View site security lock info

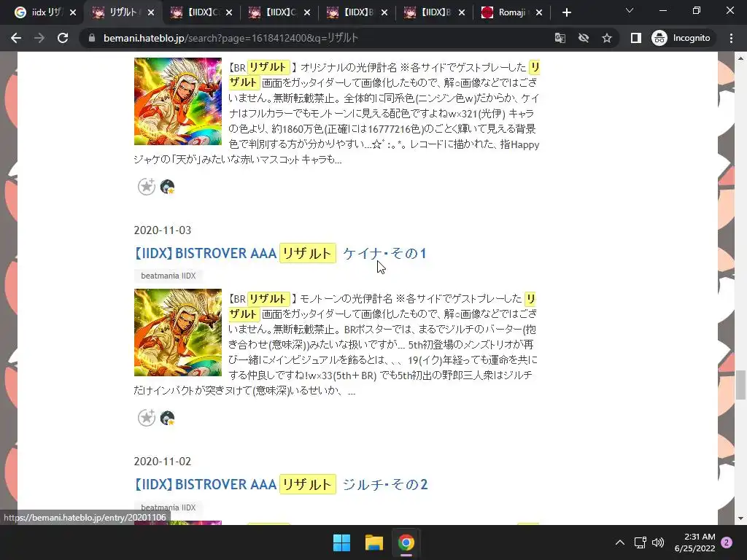pos(92,38)
